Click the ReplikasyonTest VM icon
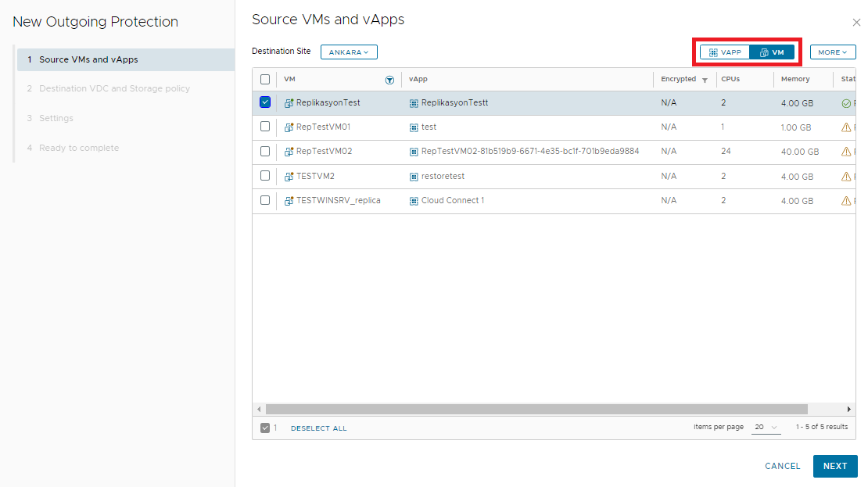Screen dimensions: 868x487 click(289, 103)
